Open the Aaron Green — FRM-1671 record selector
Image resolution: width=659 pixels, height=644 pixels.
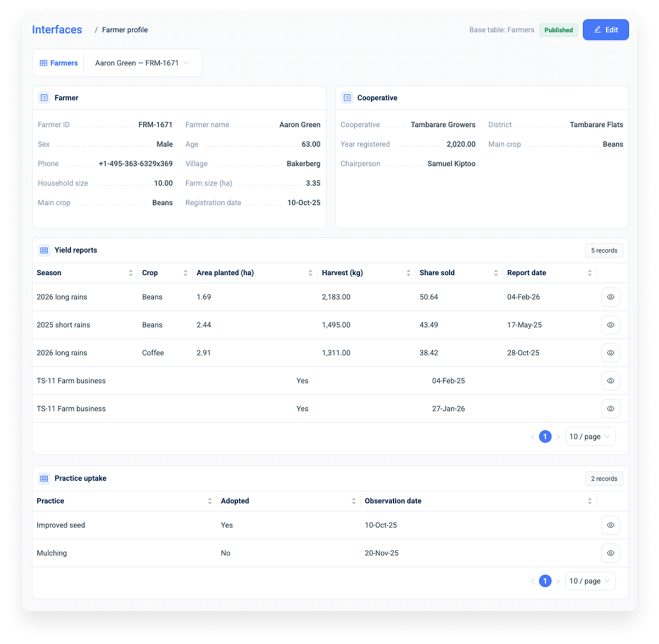(x=142, y=63)
